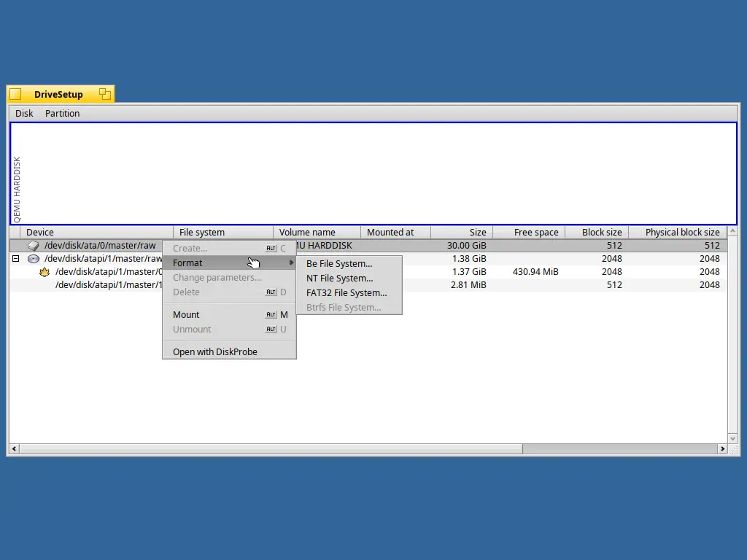This screenshot has width=747, height=560.
Task: Open the Partition menu
Action: point(63,113)
